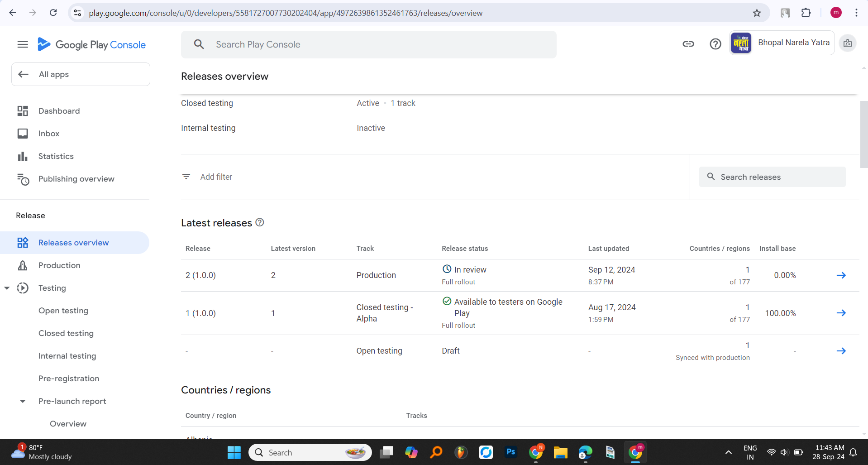Click the Search Play Console box
Viewport: 868px width, 465px height.
368,44
